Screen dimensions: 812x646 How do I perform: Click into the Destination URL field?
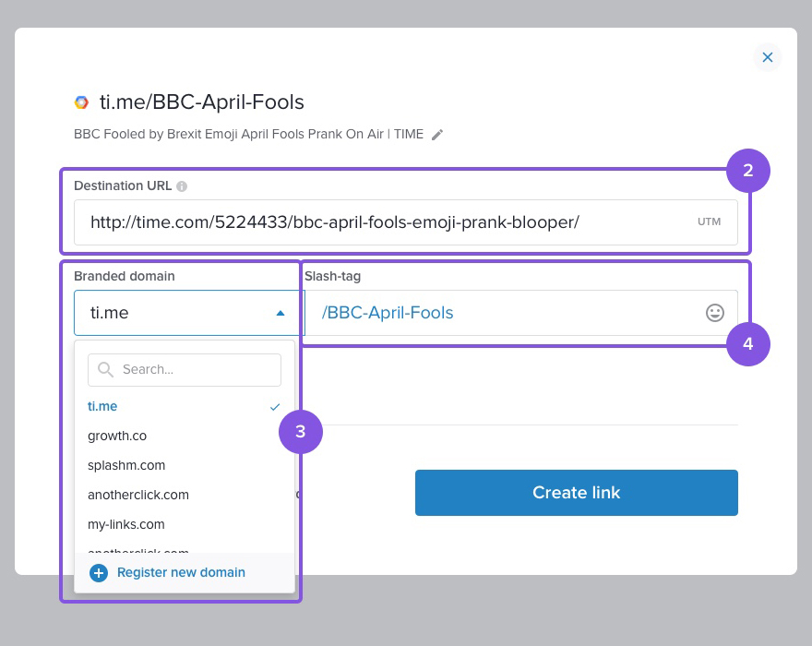point(405,222)
